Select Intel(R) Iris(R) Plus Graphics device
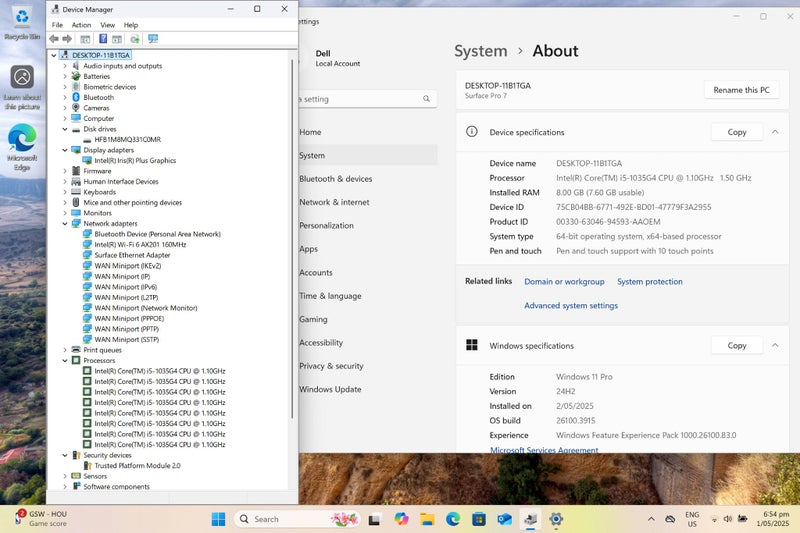Screen dimensions: 800x533 [x=135, y=161]
